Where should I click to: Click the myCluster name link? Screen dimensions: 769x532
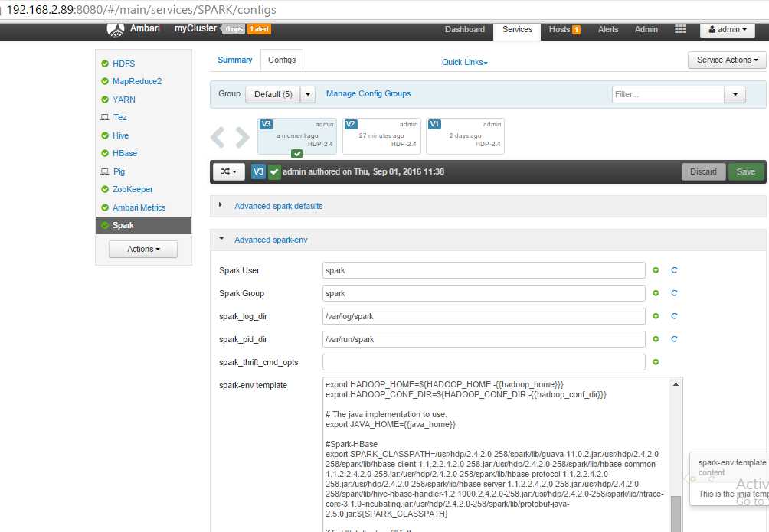pos(195,28)
